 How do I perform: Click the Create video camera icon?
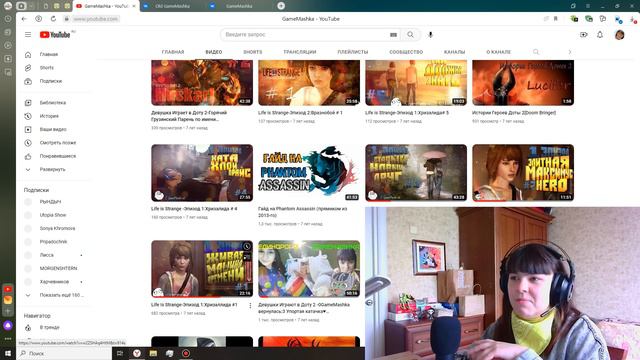[584, 35]
